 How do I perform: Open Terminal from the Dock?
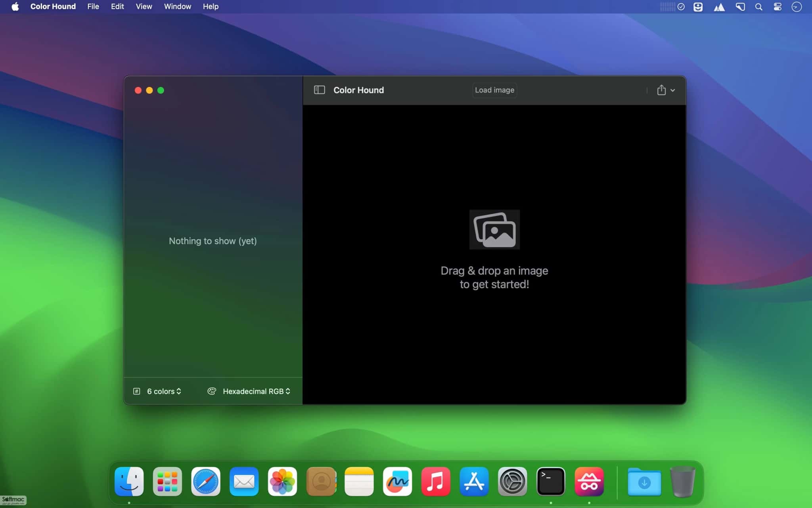551,481
